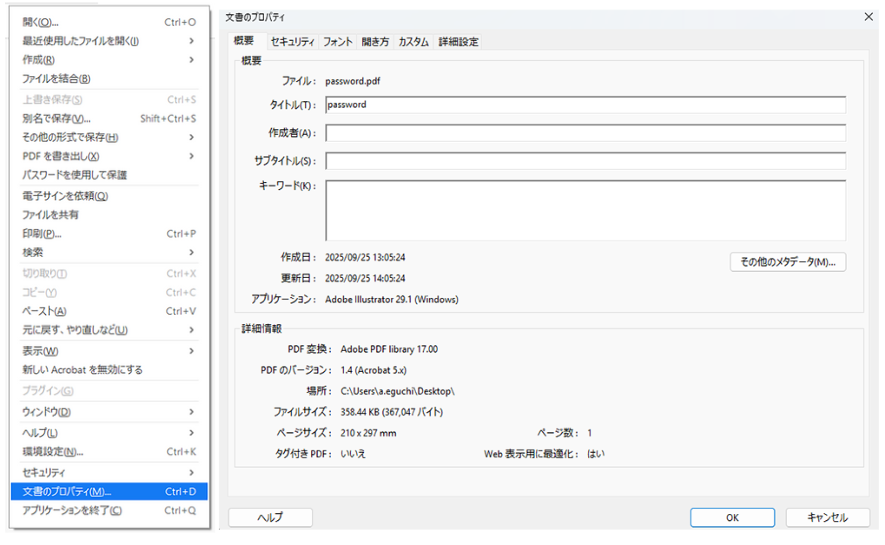
Task: Open その他の形式で保存 submenu
Action: pyautogui.click(x=191, y=137)
